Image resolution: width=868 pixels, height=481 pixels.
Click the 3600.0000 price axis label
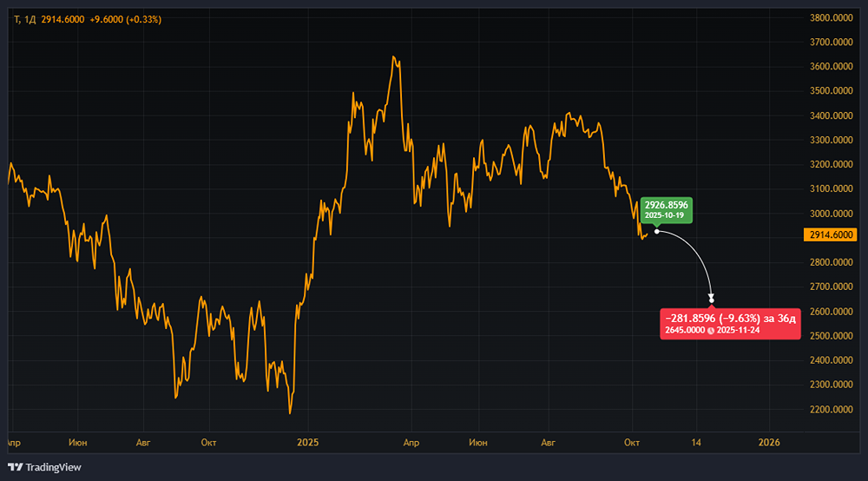(x=831, y=67)
